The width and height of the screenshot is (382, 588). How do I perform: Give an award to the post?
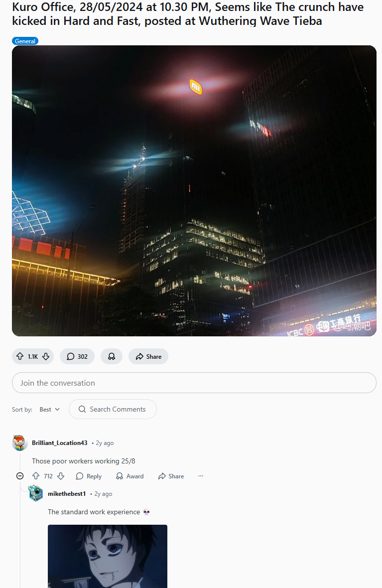click(112, 356)
